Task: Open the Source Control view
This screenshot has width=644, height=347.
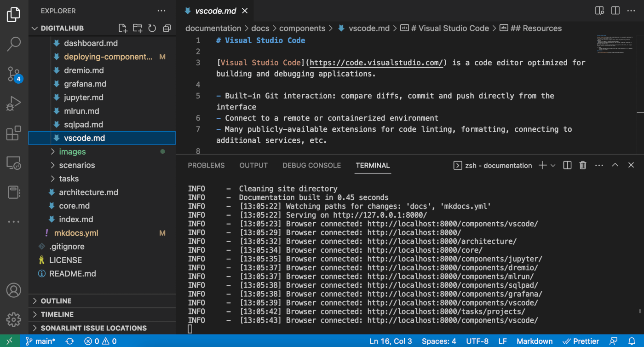Action: 14,74
